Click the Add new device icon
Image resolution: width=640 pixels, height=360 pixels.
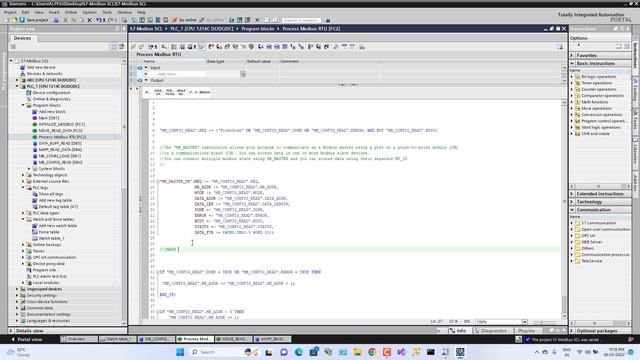pos(23,67)
